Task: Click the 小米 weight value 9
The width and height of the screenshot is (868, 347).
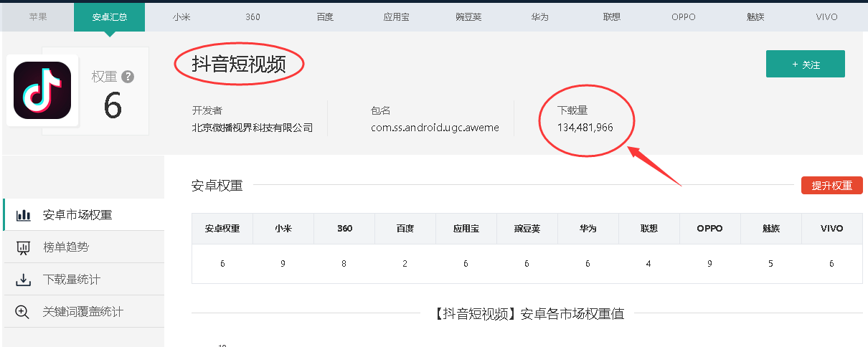Action: (x=283, y=264)
